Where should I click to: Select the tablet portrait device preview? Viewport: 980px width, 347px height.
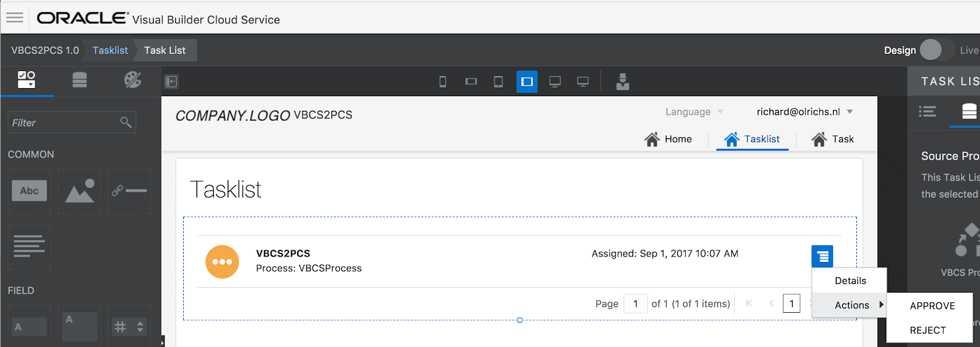[499, 81]
